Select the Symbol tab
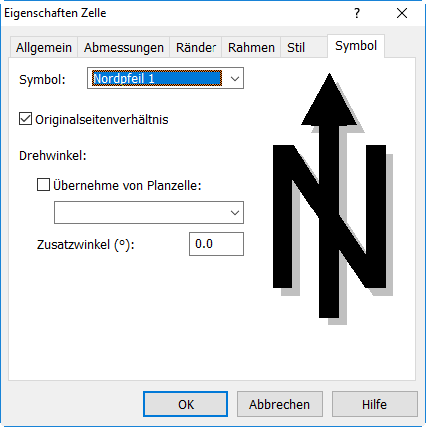The height and width of the screenshot is (427, 426). tap(356, 46)
